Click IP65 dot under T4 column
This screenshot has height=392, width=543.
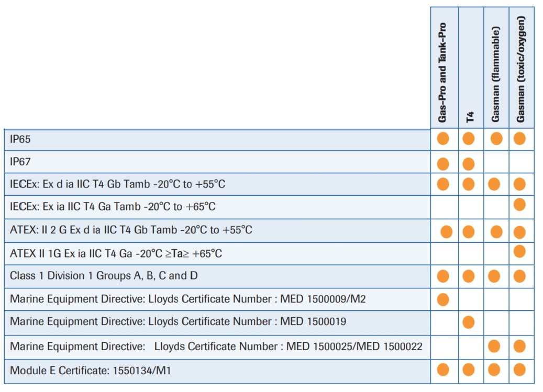(469, 138)
